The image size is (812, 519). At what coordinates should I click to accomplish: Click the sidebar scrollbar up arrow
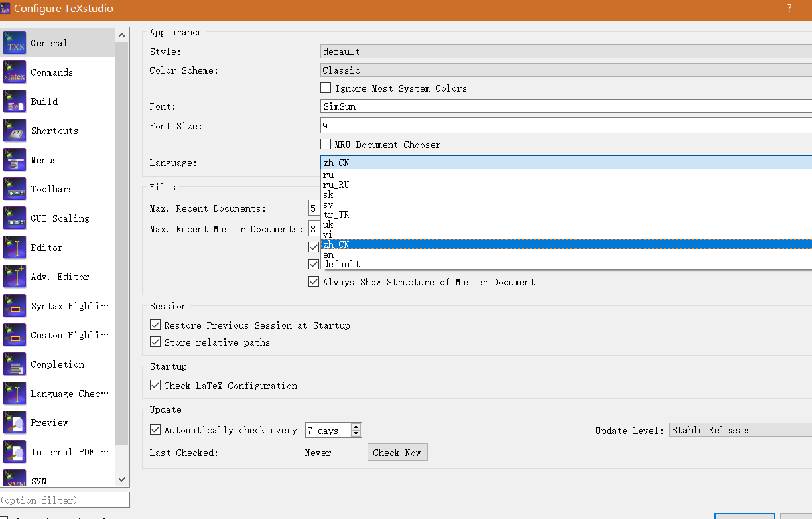click(x=121, y=35)
